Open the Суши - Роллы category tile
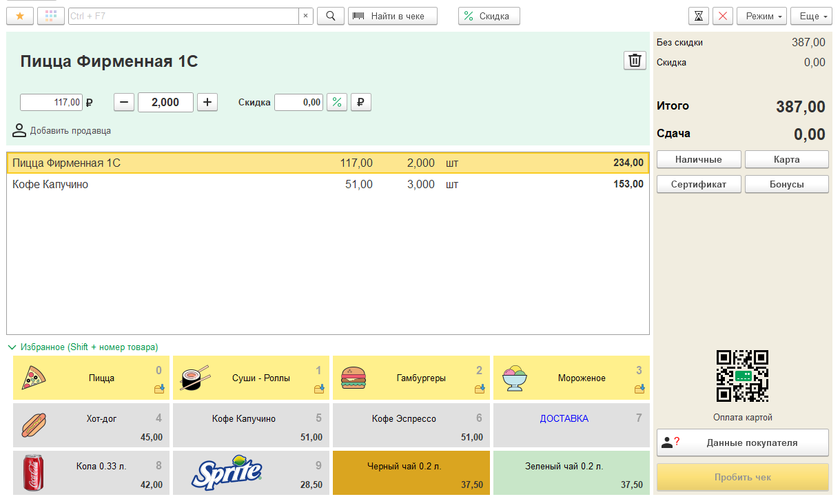 (251, 378)
